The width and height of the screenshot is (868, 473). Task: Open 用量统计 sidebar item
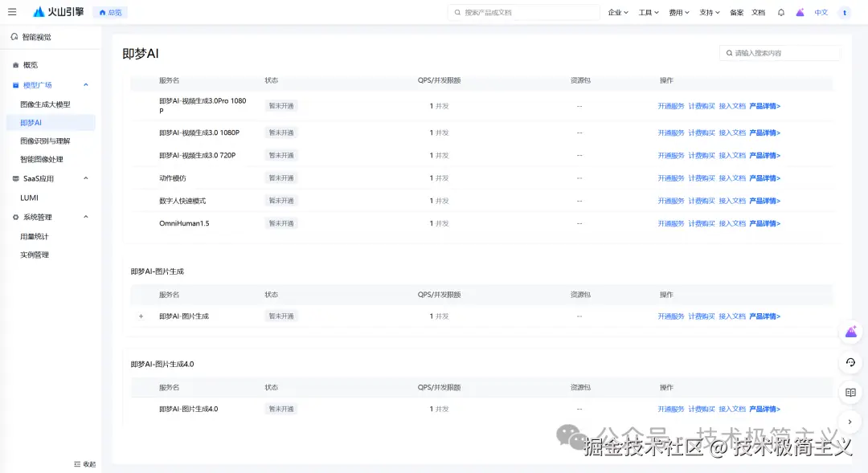point(35,236)
